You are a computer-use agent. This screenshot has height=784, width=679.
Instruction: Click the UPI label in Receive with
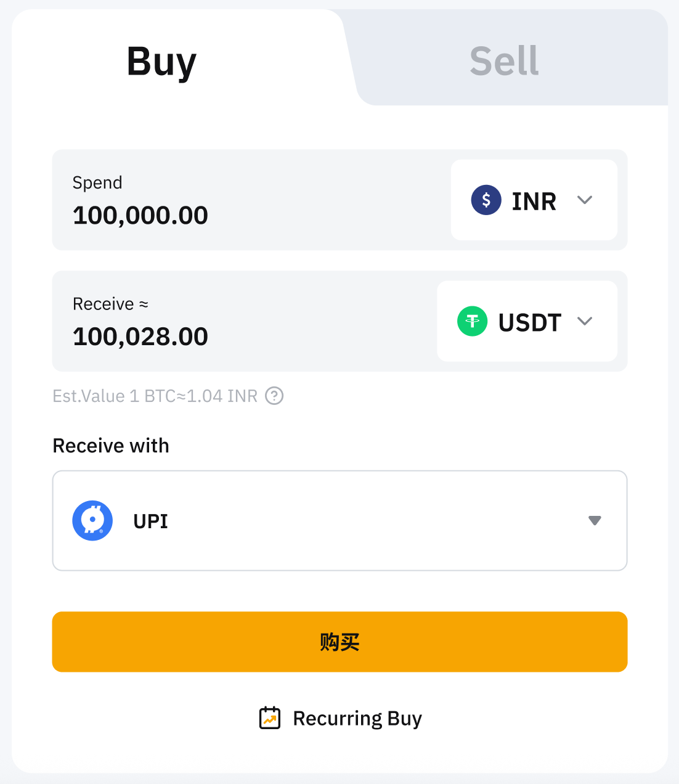click(151, 521)
